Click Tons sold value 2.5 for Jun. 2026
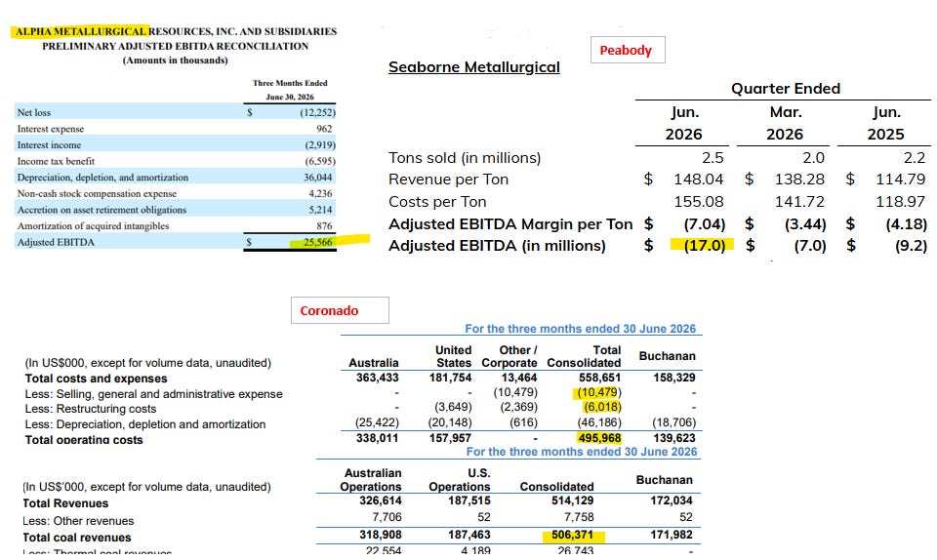This screenshot has height=560, width=937. (713, 158)
